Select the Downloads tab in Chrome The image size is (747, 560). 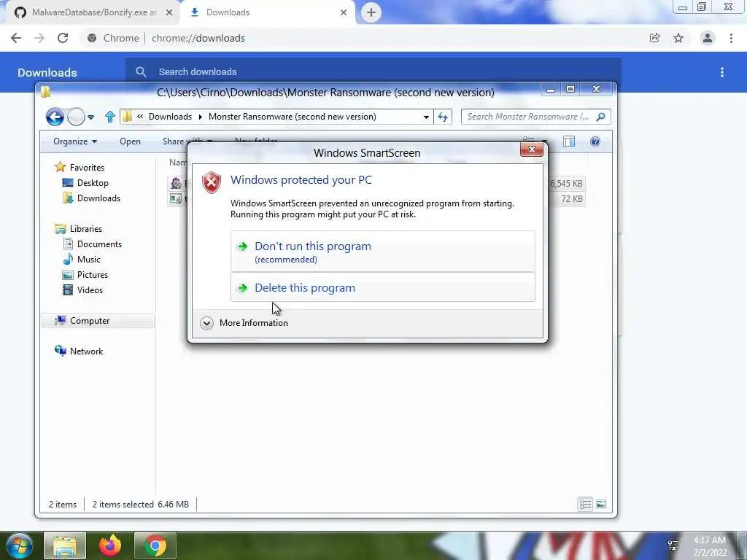(x=269, y=12)
